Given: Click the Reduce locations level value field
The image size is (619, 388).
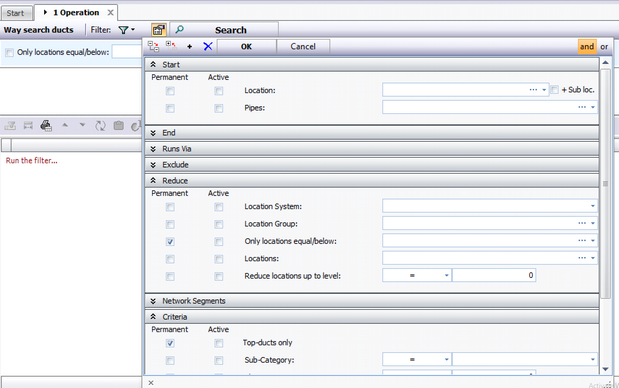Looking at the screenshot, I should point(494,276).
